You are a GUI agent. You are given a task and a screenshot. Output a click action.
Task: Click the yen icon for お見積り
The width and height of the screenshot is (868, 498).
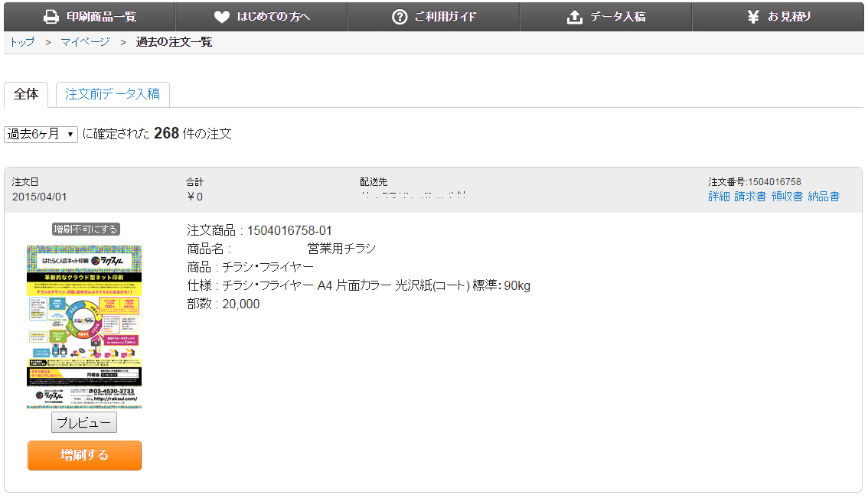tap(753, 17)
